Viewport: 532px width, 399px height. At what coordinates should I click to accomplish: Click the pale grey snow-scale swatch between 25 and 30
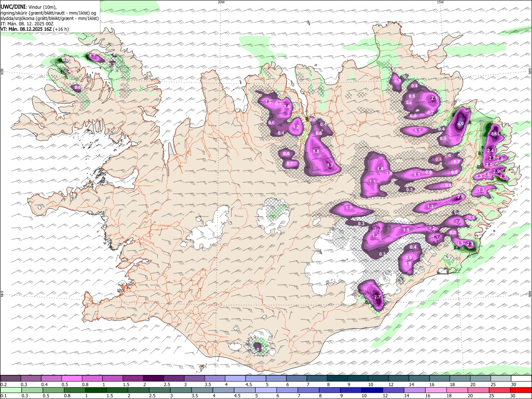tap(501, 379)
